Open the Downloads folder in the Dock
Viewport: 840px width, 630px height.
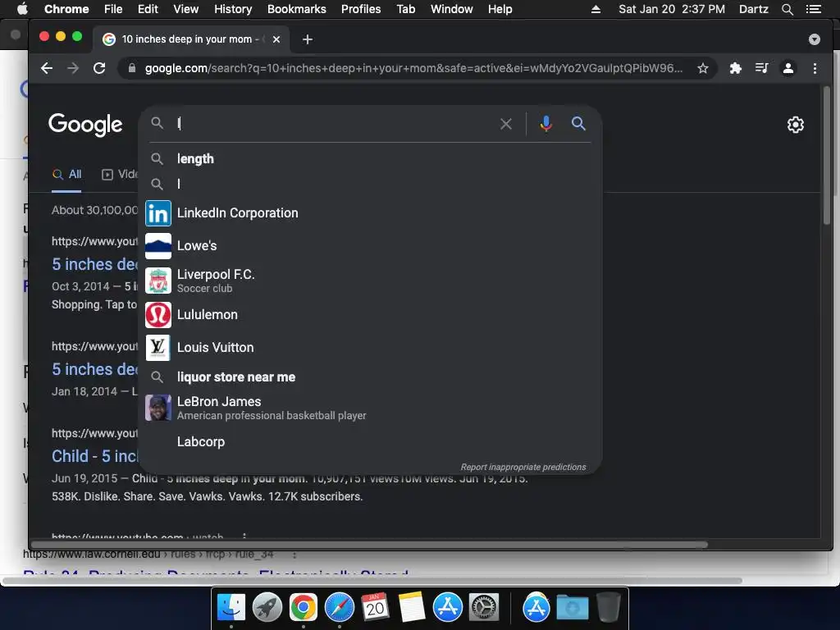(572, 608)
